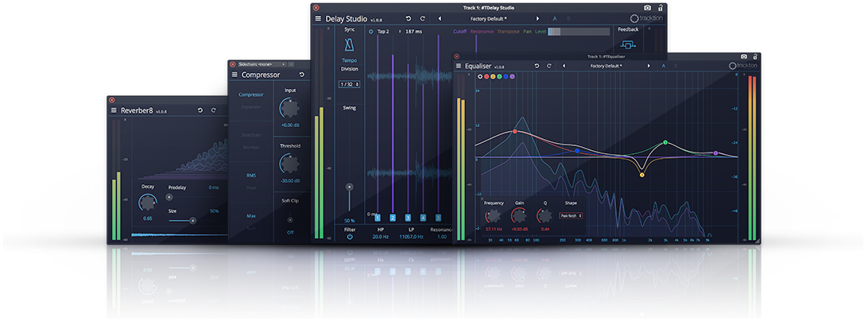The width and height of the screenshot is (868, 320).
Task: Close the Equaliser band parameter popup
Action: click(482, 198)
